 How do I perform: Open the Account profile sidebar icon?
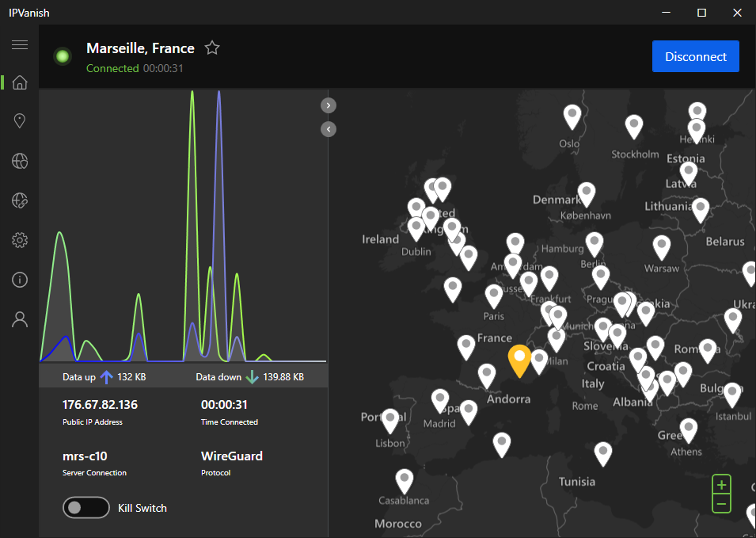(20, 319)
